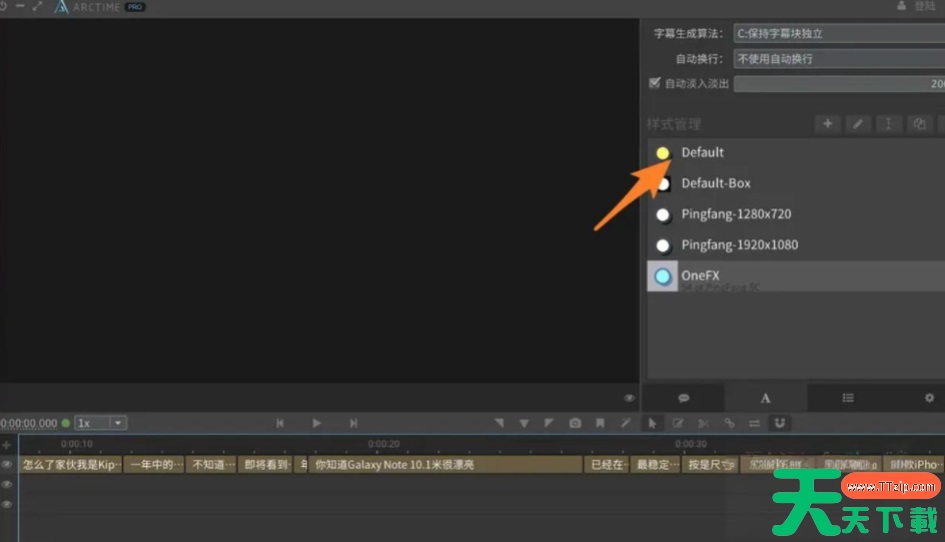Select the arrow pointer tool

point(652,423)
